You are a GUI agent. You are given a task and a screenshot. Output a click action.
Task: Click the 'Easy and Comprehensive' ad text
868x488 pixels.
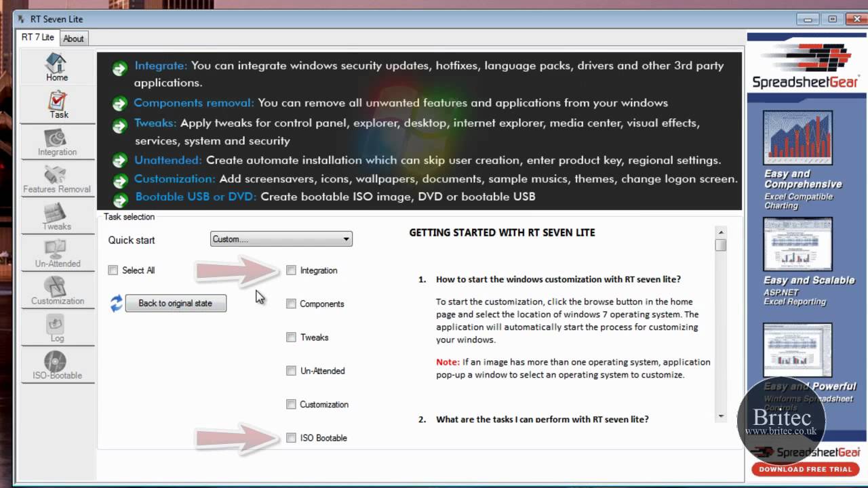tap(803, 179)
